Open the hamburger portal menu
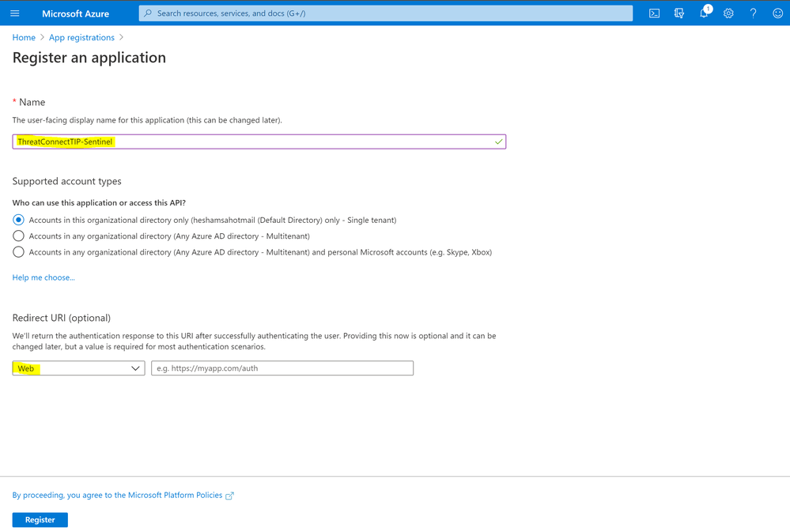The image size is (790, 532). [14, 13]
